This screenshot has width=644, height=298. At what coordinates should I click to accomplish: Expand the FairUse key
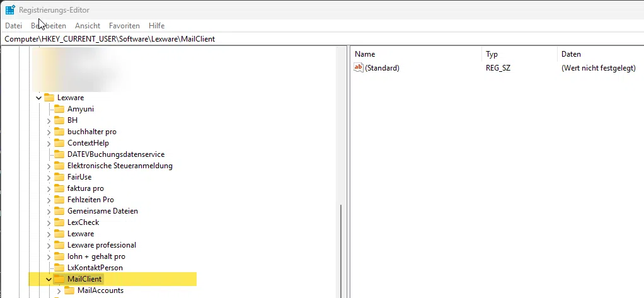[x=49, y=177]
